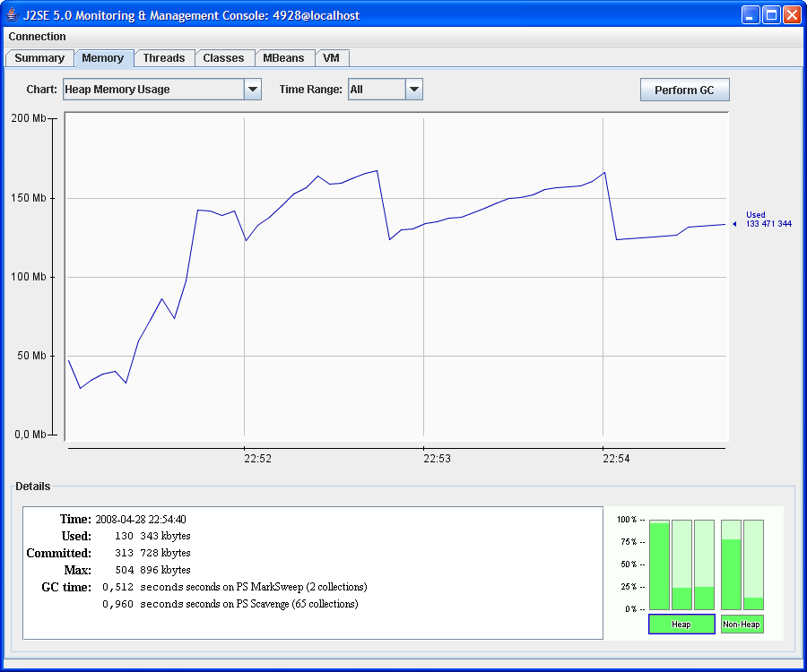Select the Non-Heap pools button
Viewport: 807px width, 672px height.
pyautogui.click(x=742, y=625)
